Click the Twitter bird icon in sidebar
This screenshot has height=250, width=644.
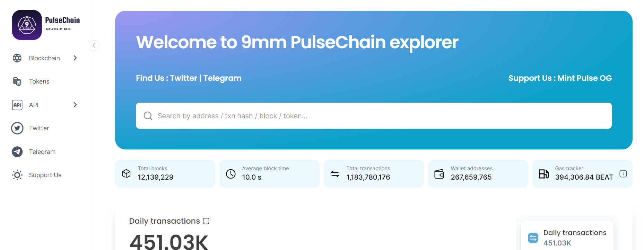(17, 128)
